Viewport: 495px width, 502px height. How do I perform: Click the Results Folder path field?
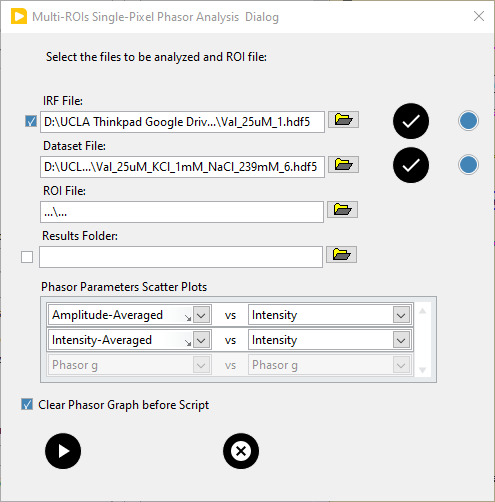tap(181, 257)
